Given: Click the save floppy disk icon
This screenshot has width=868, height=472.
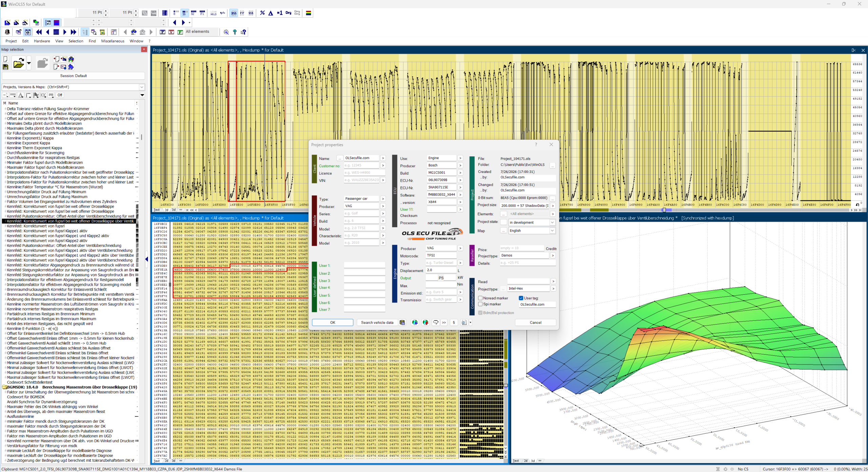Looking at the screenshot, I should 5,67.
